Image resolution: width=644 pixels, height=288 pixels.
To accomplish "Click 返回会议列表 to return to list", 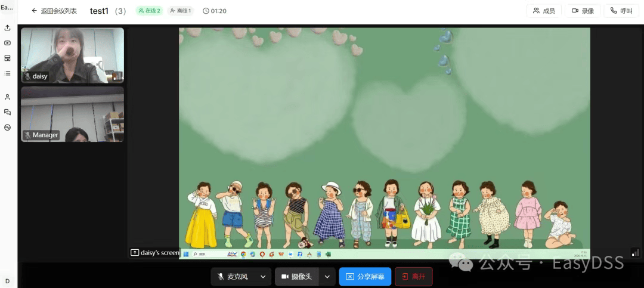I will click(54, 11).
